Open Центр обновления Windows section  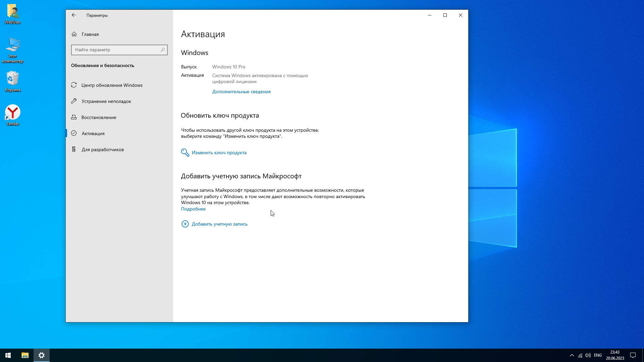click(x=112, y=85)
